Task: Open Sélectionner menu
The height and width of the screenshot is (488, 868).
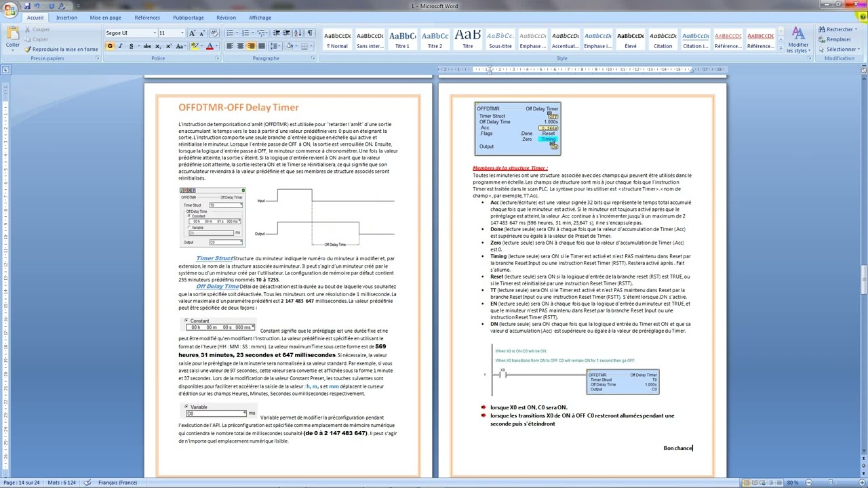Action: pos(838,49)
